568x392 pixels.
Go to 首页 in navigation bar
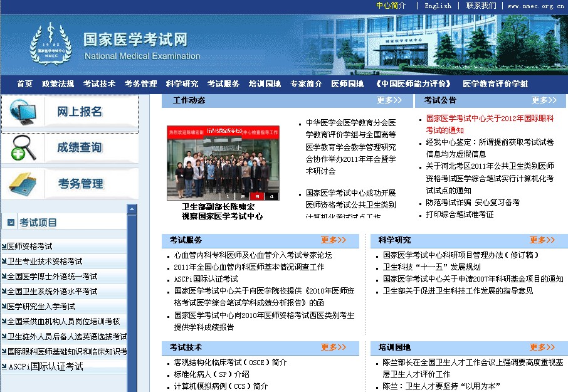[24, 84]
